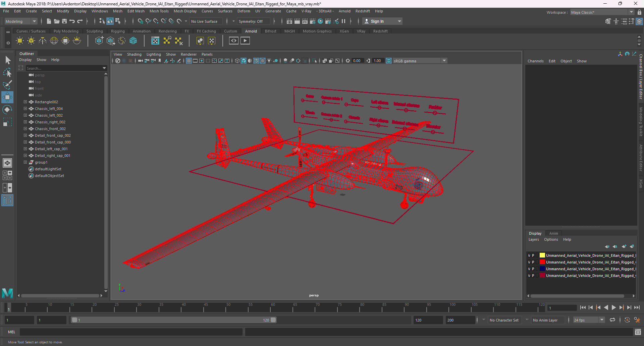Open viewport Shading menu
Image resolution: width=644 pixels, height=346 pixels.
coord(134,54)
